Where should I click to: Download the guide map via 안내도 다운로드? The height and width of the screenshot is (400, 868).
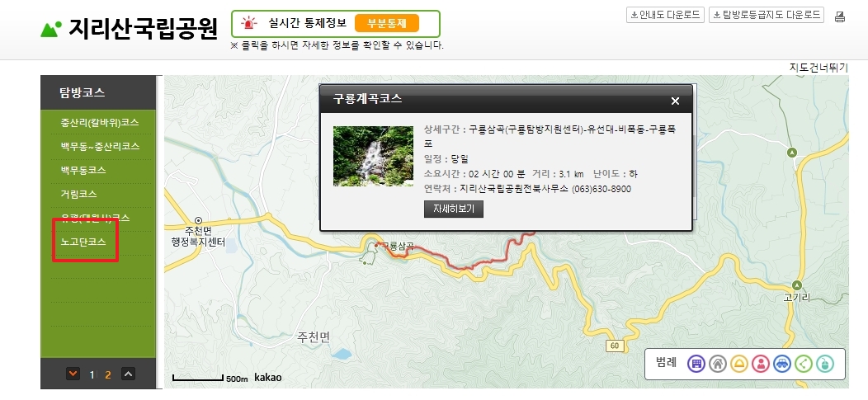(665, 15)
